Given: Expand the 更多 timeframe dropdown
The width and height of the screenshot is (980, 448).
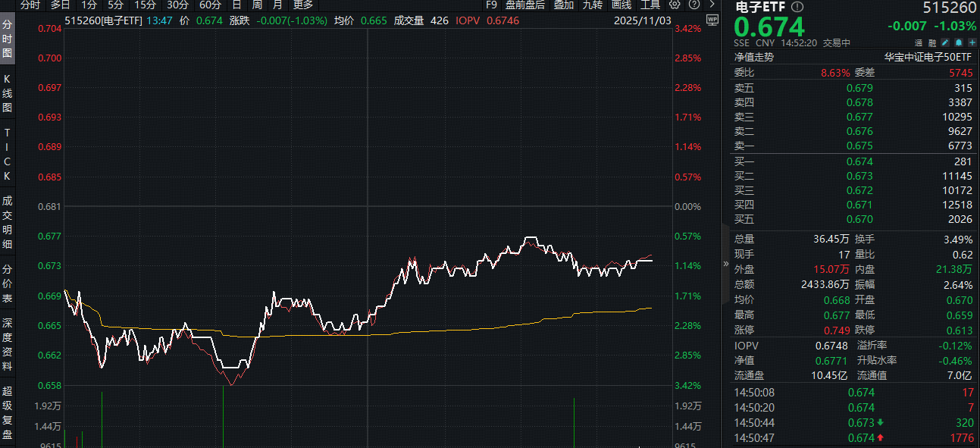Looking at the screenshot, I should pyautogui.click(x=303, y=5).
